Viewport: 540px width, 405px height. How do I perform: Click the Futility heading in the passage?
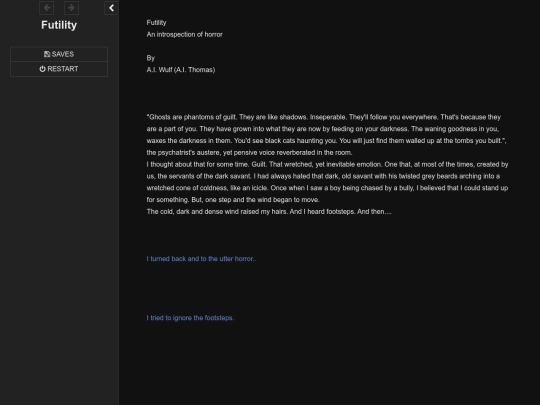(x=156, y=23)
